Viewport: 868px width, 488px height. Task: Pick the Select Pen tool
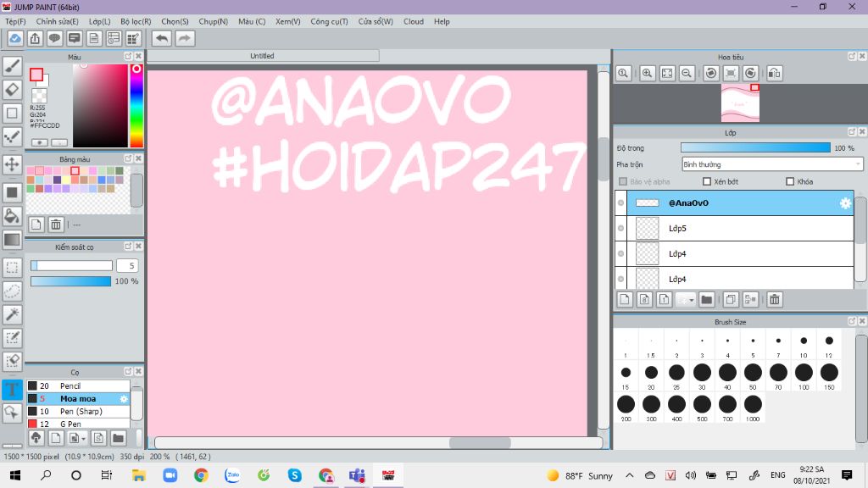12,338
